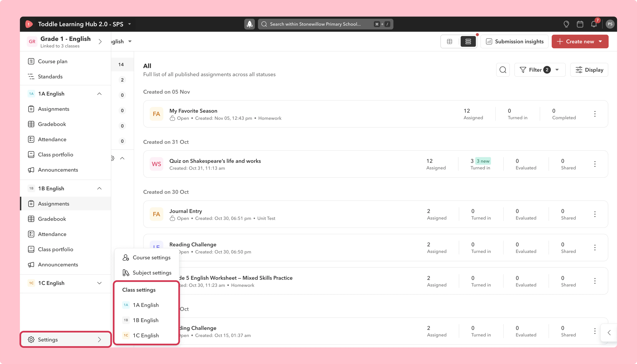Click the 'Created on 31 Oct' heading
Screen dimensions: 637x364
[166, 142]
